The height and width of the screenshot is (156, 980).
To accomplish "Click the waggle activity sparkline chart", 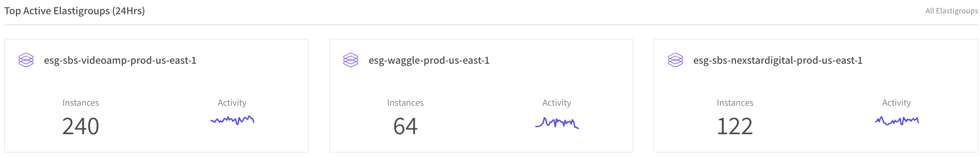I will tap(557, 123).
